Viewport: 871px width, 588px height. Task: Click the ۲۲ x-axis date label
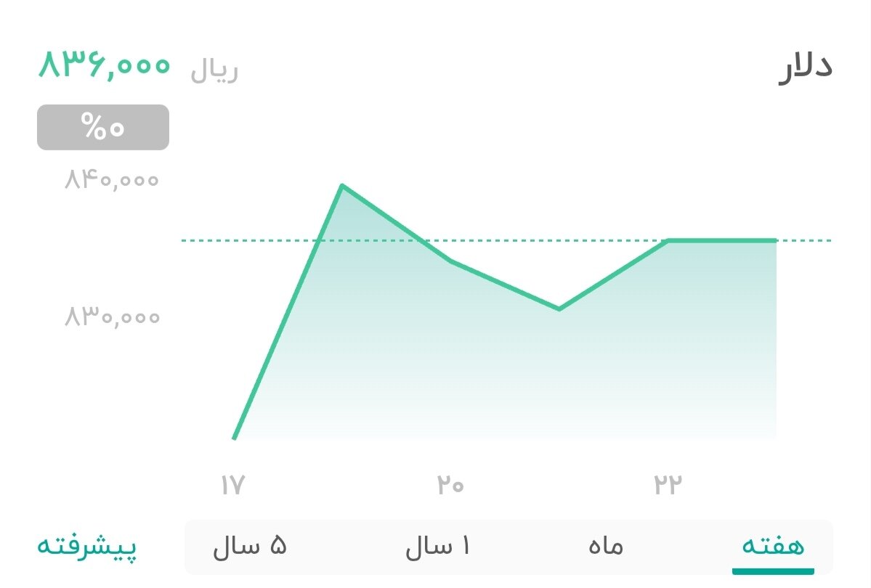[x=668, y=483]
